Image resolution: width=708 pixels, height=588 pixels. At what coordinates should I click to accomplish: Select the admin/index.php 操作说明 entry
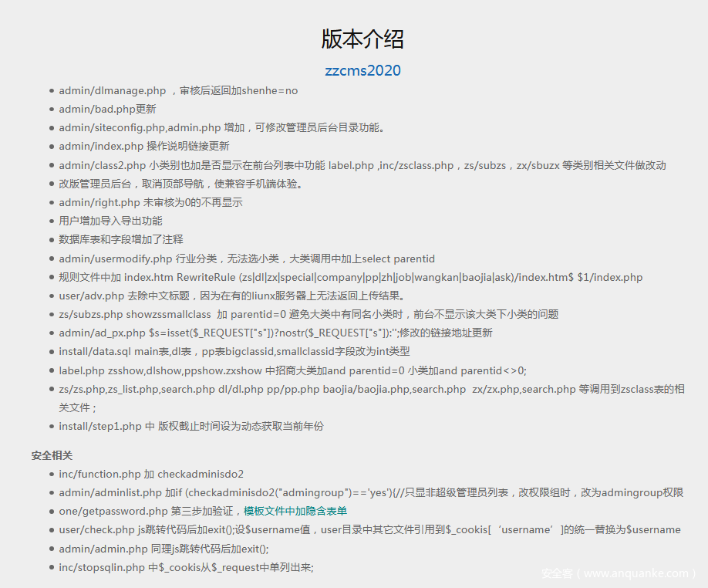click(143, 146)
